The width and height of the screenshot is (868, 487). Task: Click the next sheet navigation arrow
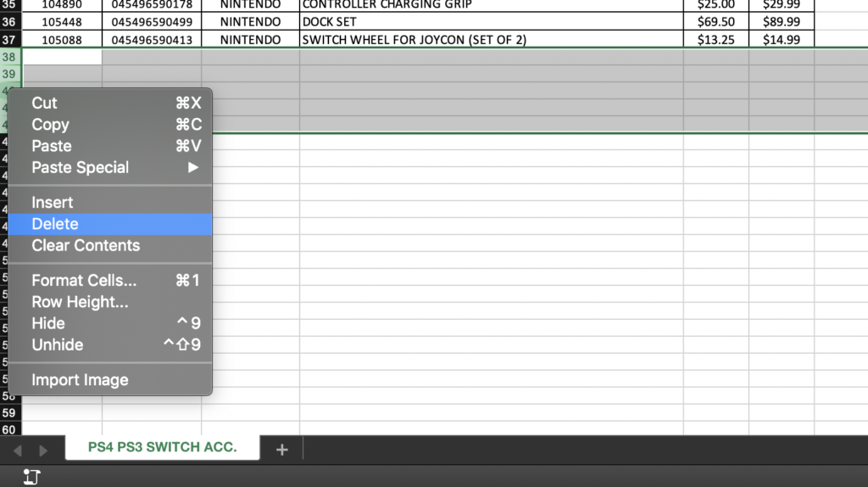point(43,451)
